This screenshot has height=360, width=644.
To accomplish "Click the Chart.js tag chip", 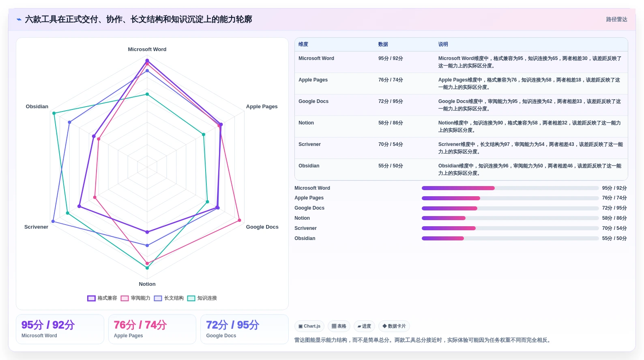I will 309,326.
